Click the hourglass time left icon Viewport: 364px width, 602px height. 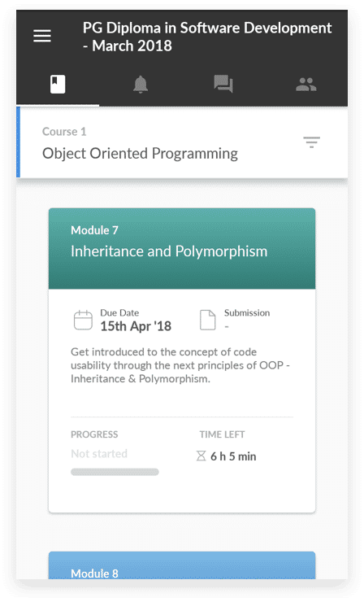[201, 456]
